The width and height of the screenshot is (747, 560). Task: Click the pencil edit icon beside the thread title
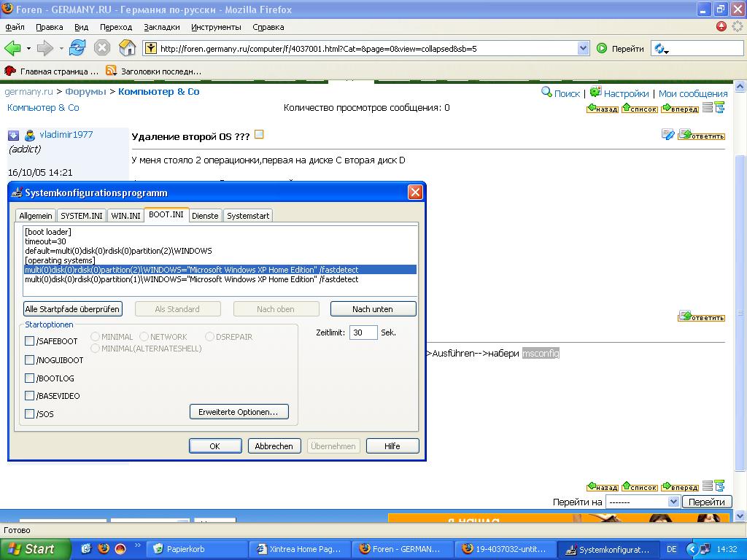click(668, 135)
